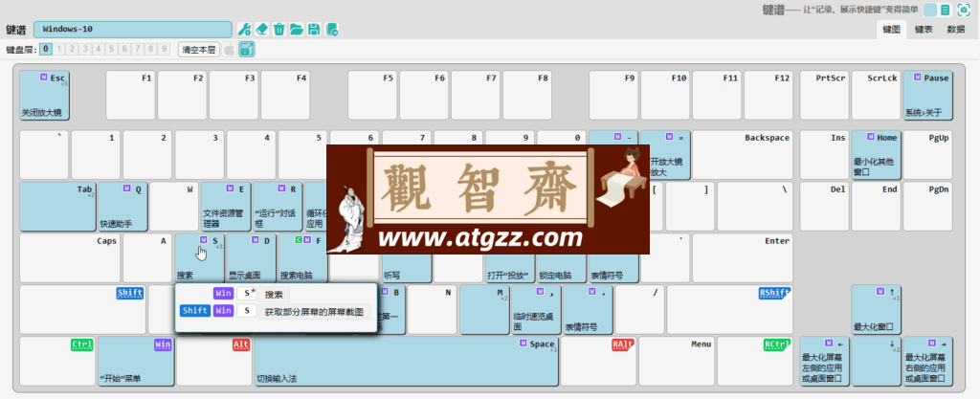980x399 pixels.
Task: Click the ScrLck key
Action: click(x=877, y=95)
